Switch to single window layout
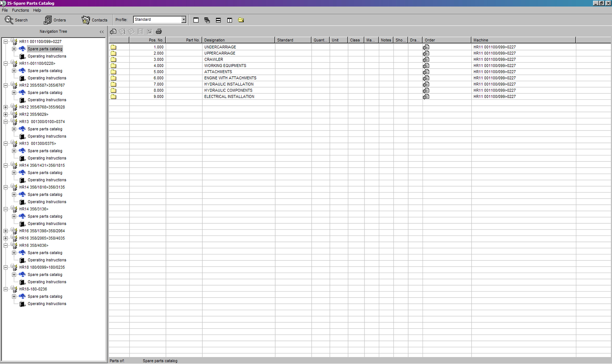This screenshot has width=612, height=364. click(196, 20)
